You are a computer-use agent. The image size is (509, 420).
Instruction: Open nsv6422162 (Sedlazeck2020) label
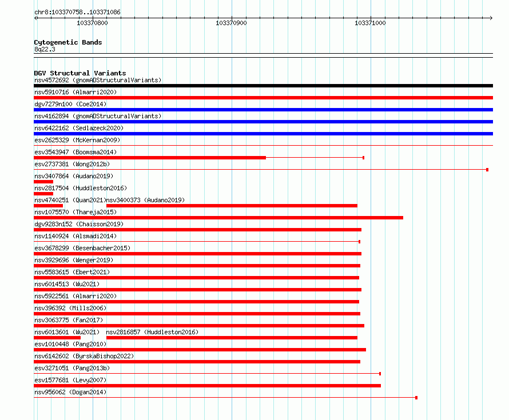click(x=79, y=128)
